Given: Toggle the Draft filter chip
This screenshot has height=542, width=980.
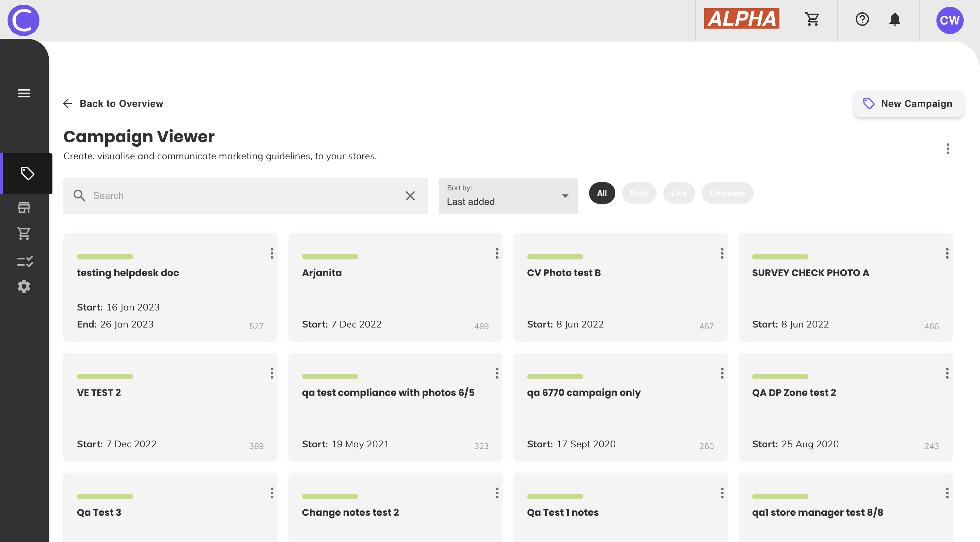Looking at the screenshot, I should pos(639,193).
